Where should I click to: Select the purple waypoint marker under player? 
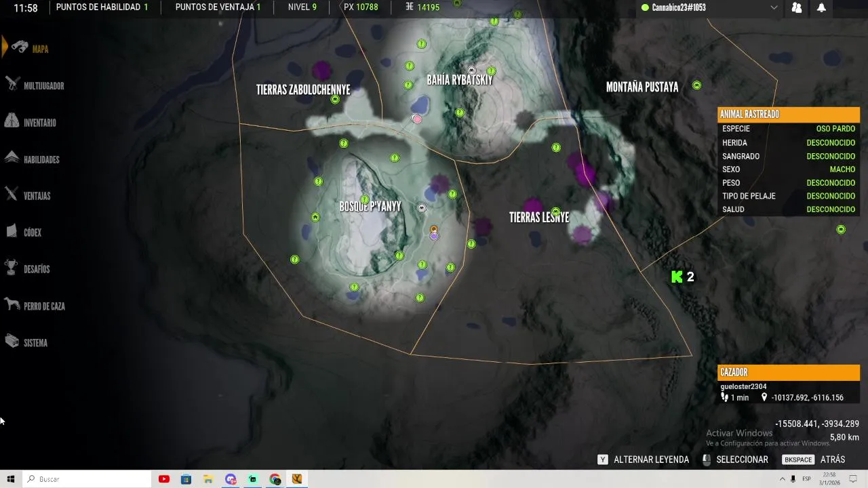point(434,236)
